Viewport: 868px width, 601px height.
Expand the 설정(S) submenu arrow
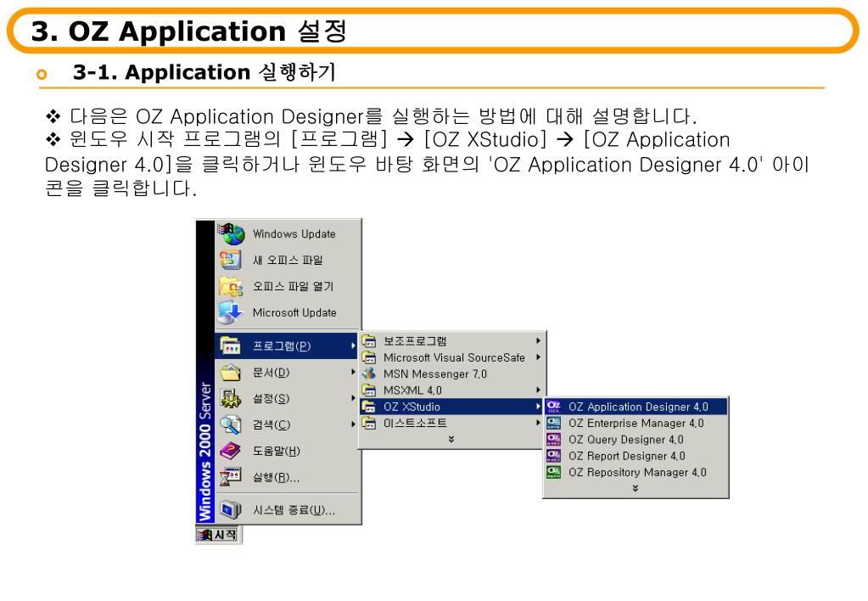[353, 398]
